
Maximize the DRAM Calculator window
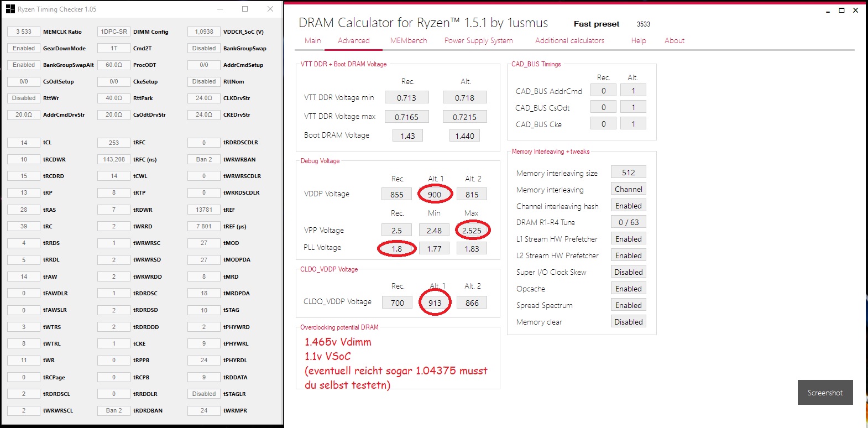[x=841, y=11]
